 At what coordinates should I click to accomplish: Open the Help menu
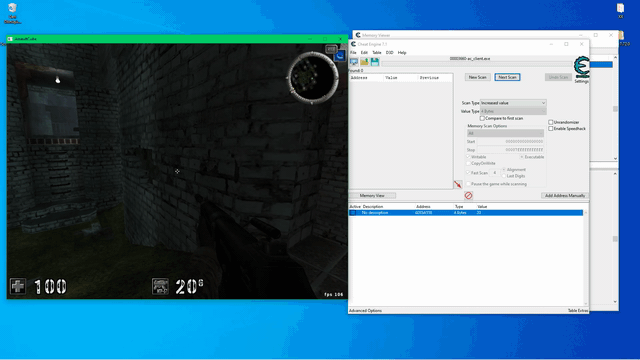coord(402,53)
